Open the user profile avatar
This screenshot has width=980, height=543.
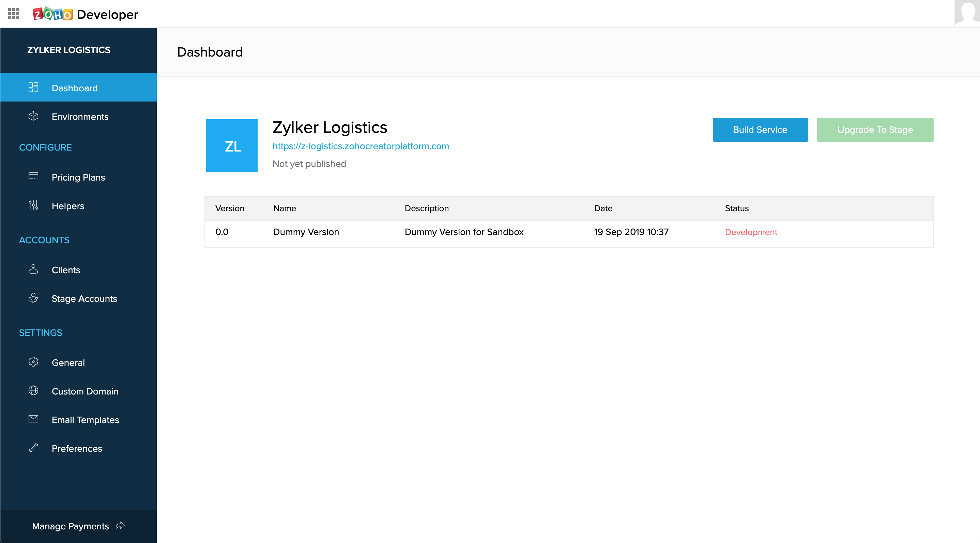(x=967, y=14)
